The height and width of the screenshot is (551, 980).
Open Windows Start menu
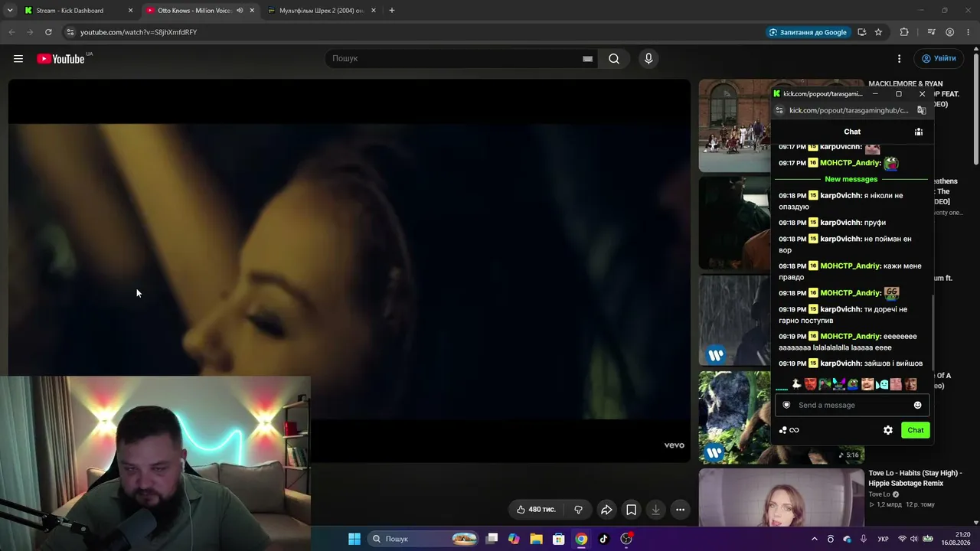pyautogui.click(x=354, y=539)
